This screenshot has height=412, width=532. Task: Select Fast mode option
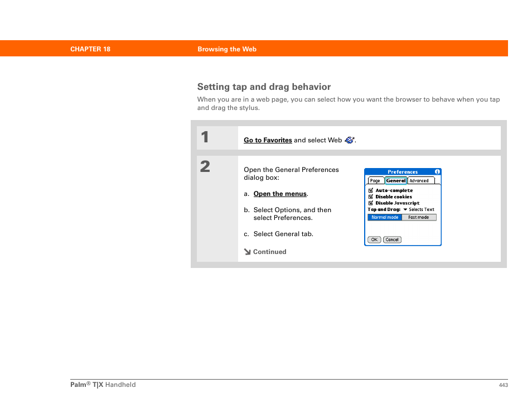[419, 217]
